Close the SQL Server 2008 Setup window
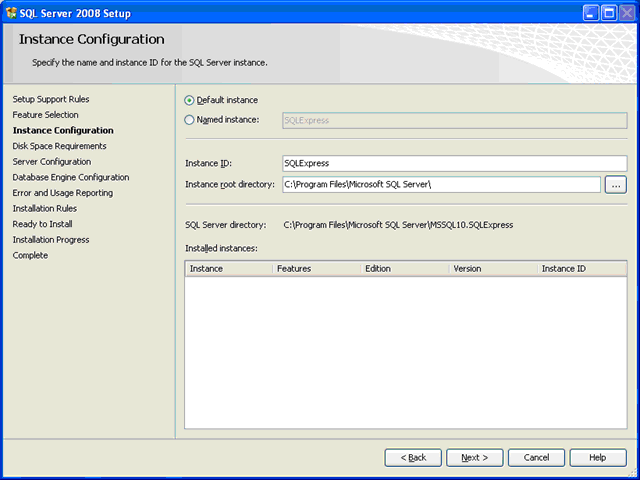Screen dimensions: 640x480 point(627,13)
